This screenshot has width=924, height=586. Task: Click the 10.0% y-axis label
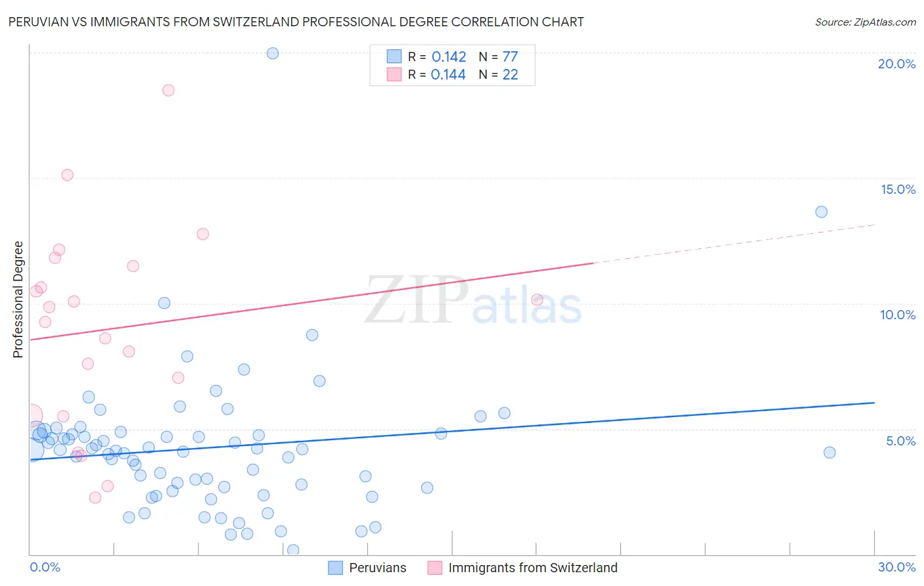[x=898, y=315]
